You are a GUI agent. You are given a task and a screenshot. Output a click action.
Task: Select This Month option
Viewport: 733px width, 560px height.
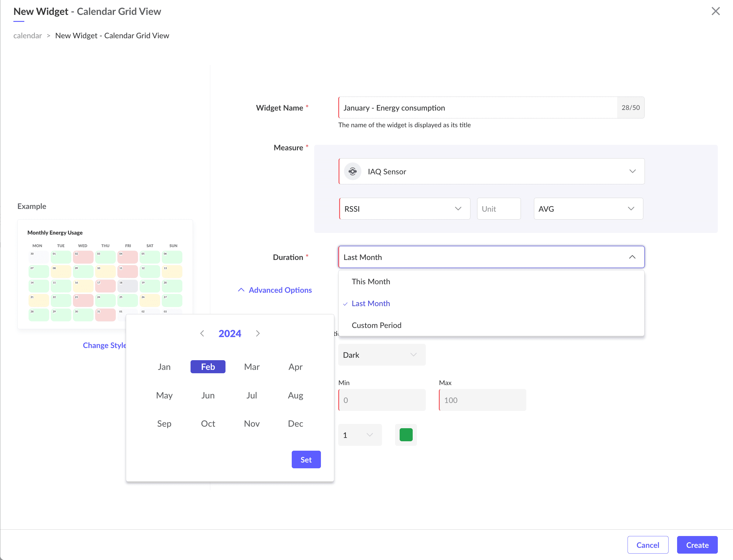(371, 282)
